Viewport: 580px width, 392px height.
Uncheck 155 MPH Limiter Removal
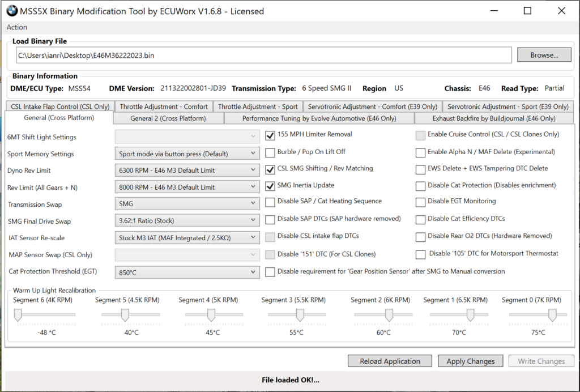[270, 135]
